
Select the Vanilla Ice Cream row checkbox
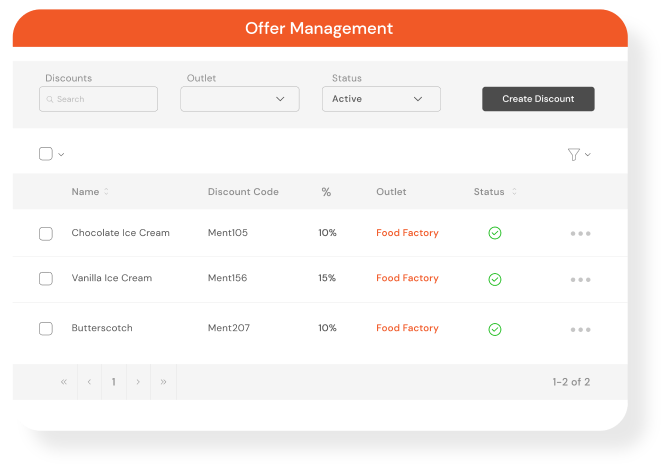[46, 279]
